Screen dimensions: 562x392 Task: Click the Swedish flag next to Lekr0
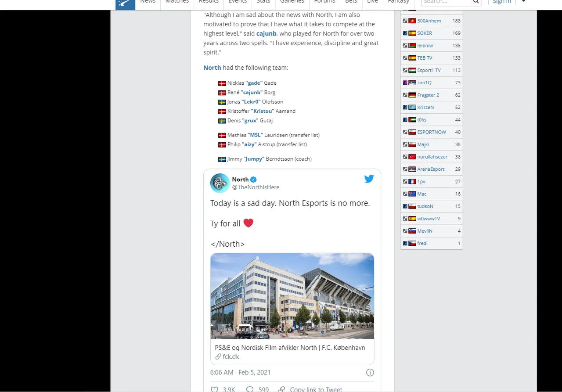point(222,102)
